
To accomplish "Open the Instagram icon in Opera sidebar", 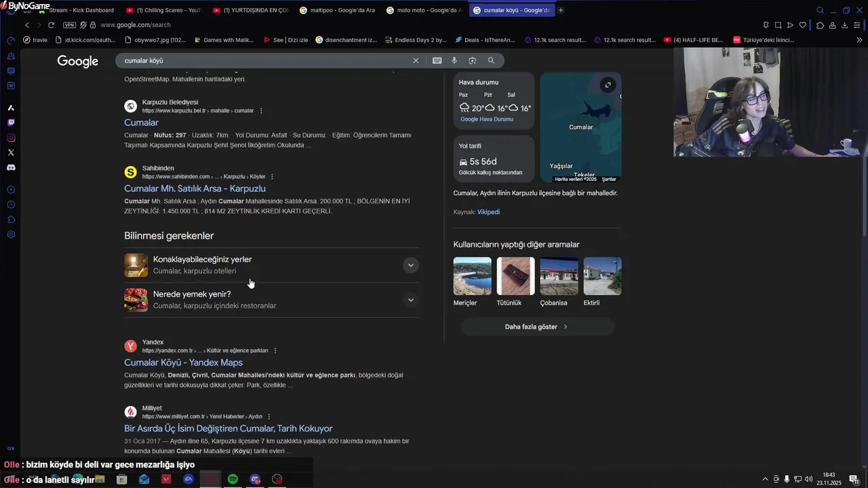I will click(x=11, y=138).
